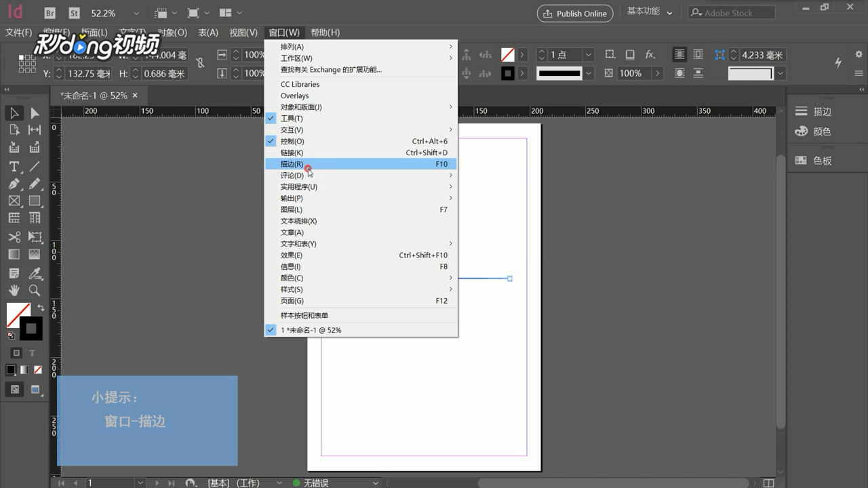The width and height of the screenshot is (868, 488).
Task: Click the lightning quick apply icon
Action: click(x=838, y=62)
